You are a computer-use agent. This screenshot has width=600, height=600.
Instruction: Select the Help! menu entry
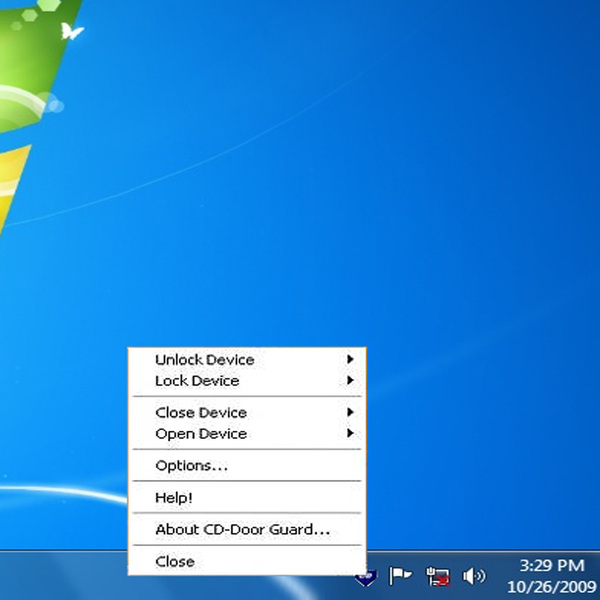point(247,497)
